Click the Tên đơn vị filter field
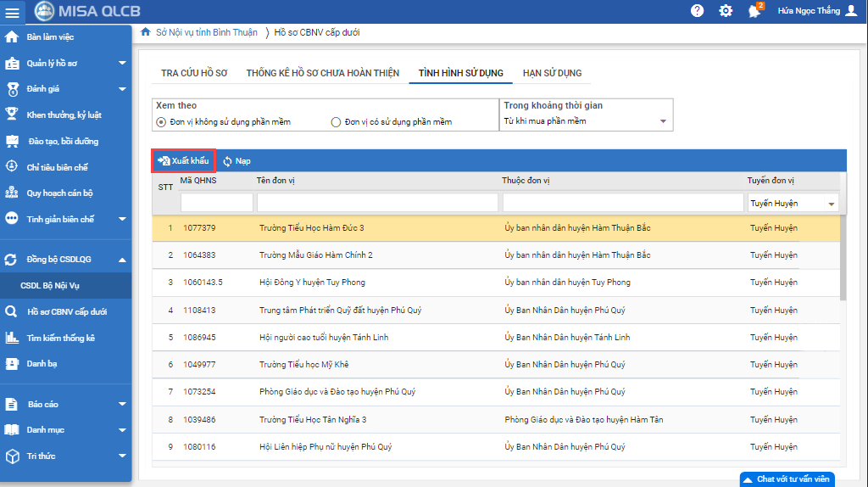 pyautogui.click(x=377, y=203)
